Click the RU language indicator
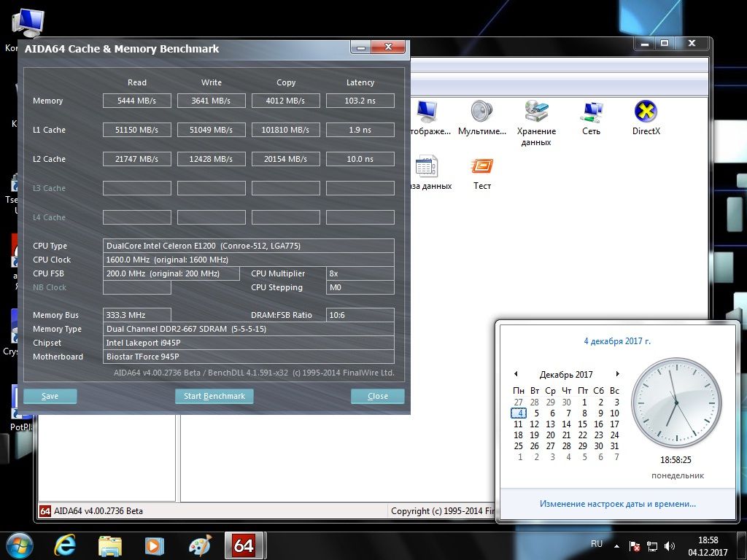Viewport: 747px width, 560px height. tap(597, 544)
